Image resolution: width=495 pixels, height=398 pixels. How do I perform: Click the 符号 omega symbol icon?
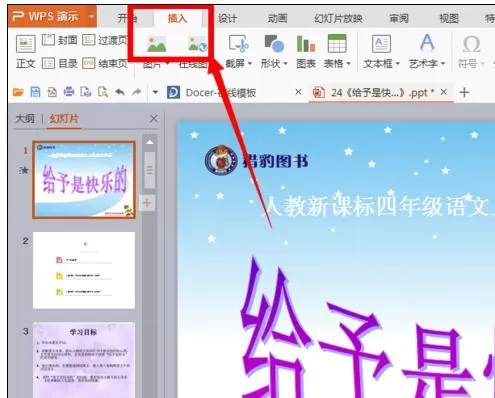click(x=471, y=44)
